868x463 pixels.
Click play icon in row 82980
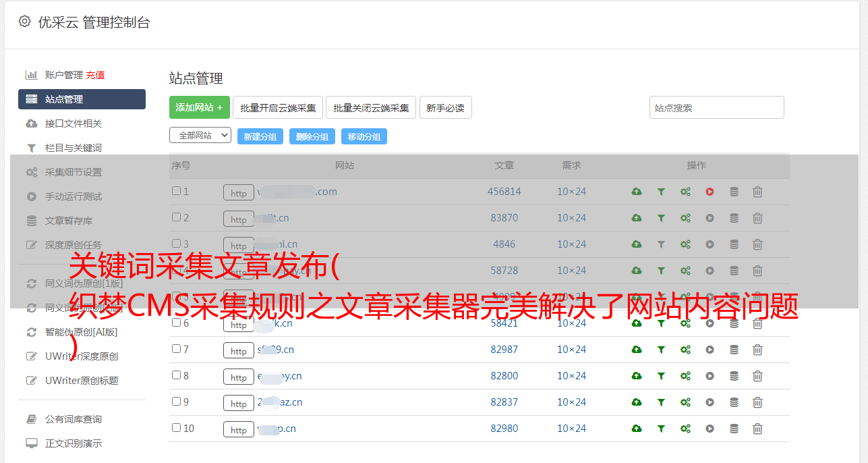[710, 429]
